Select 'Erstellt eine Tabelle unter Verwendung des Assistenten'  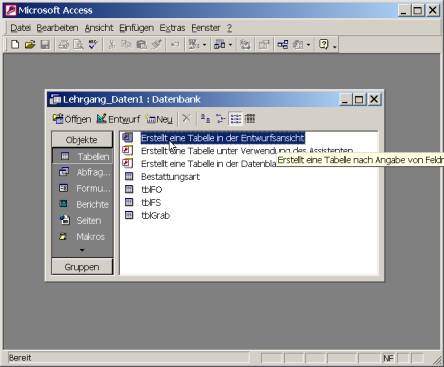(247, 151)
